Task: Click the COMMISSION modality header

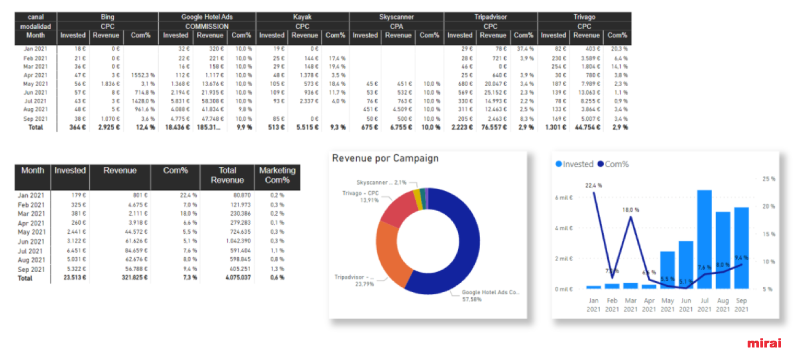Action: click(207, 26)
